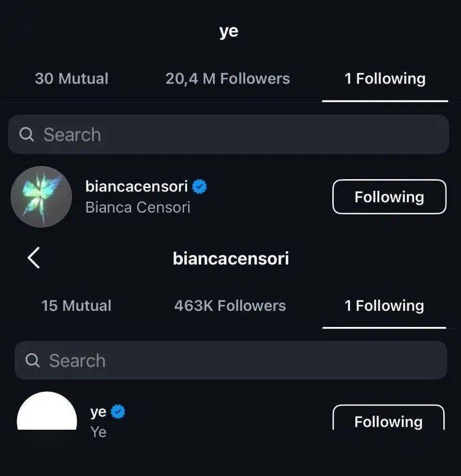
Task: Unfollow biancacensori via Following button
Action: pos(389,197)
